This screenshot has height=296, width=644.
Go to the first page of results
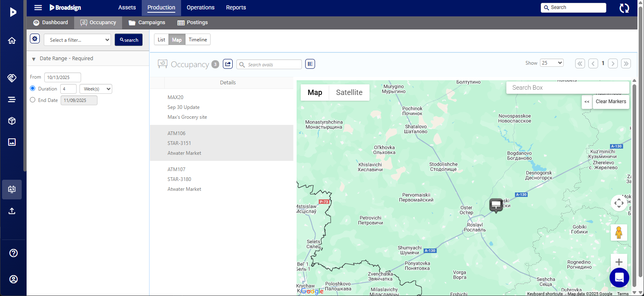[x=580, y=63]
